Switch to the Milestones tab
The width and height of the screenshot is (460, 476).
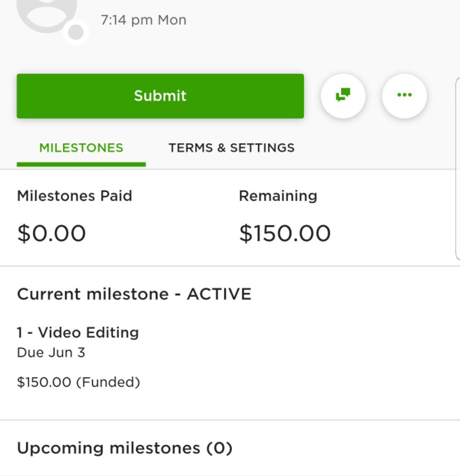81,148
